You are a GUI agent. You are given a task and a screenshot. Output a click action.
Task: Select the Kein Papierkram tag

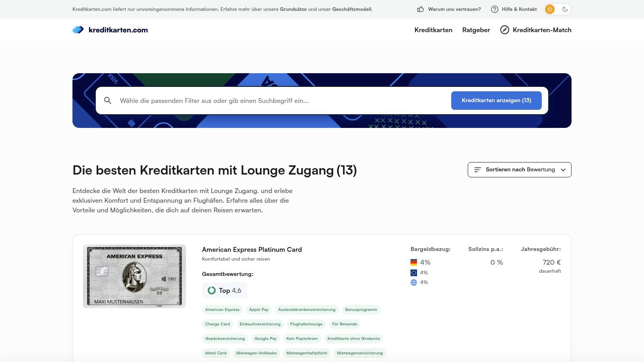tap(302, 339)
